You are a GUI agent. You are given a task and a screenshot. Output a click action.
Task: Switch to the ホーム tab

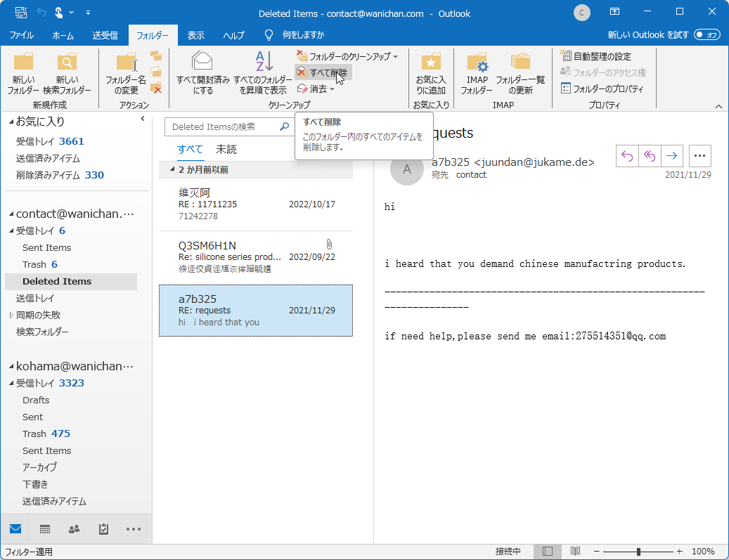point(63,35)
